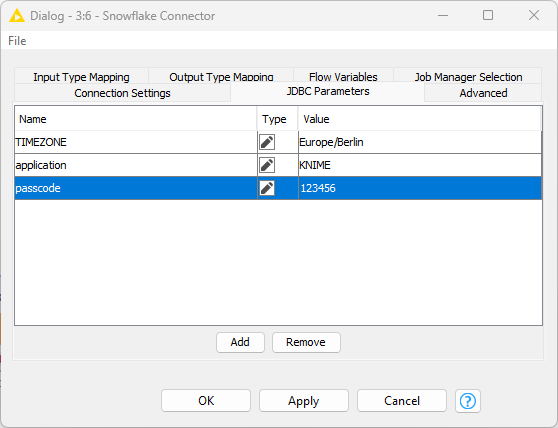Screen dimensions: 558x428
Task: Cancel the dialog
Action: click(402, 401)
